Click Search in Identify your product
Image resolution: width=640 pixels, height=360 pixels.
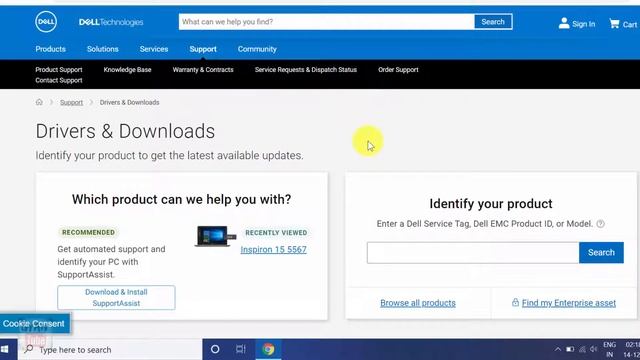click(x=601, y=253)
